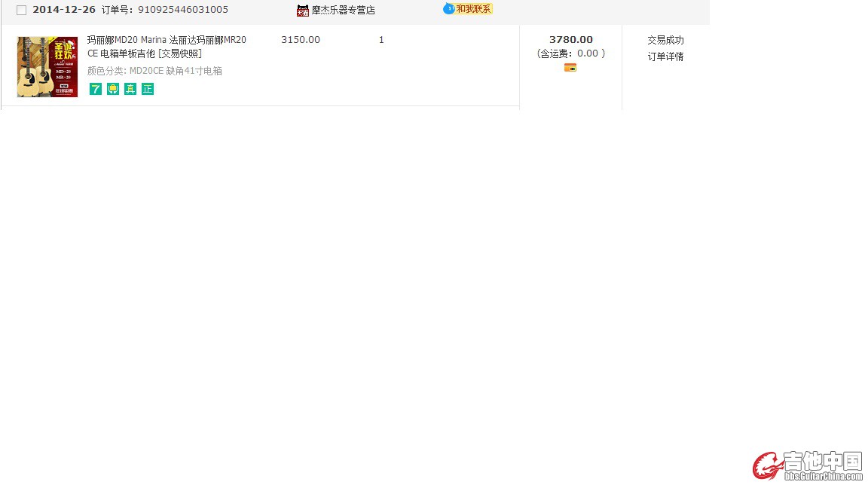Tick the checkbox for order 2014-12-26
Image resolution: width=868 pixels, height=488 pixels.
click(22, 10)
